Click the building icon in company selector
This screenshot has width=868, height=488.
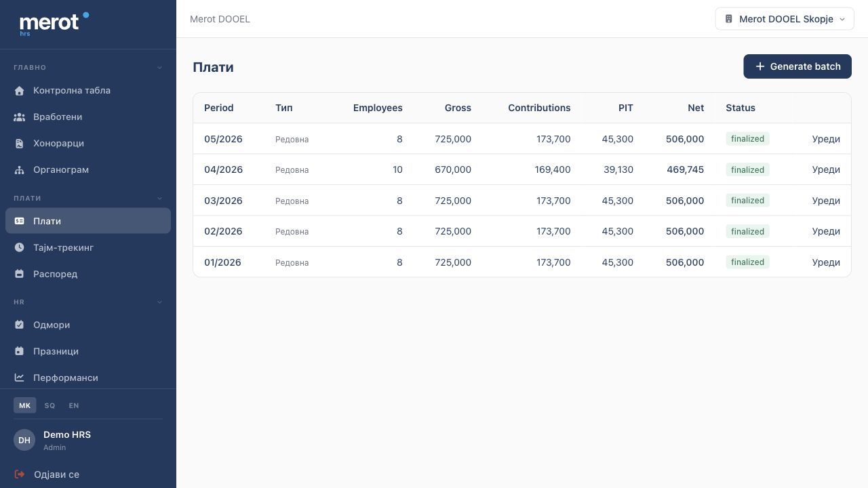[729, 19]
